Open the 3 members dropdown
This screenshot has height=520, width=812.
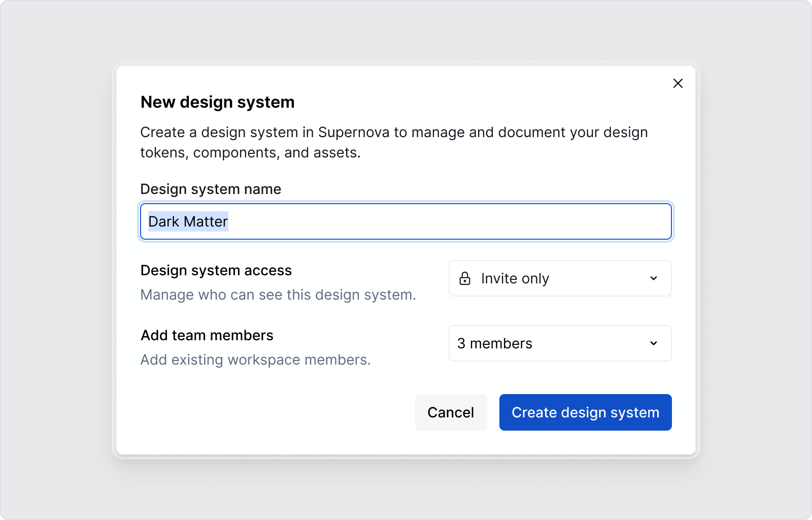point(560,343)
